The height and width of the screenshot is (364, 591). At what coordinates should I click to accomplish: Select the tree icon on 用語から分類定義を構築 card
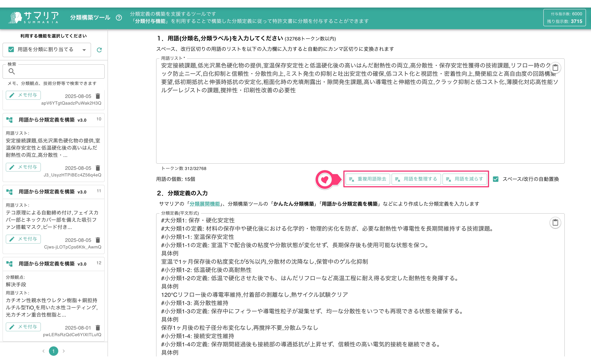9,120
